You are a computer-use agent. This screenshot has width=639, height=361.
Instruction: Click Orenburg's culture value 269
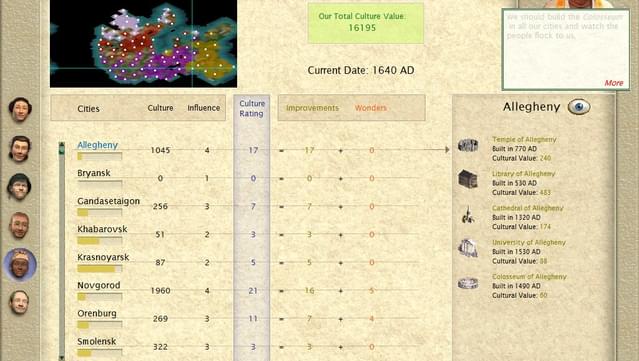pyautogui.click(x=160, y=319)
